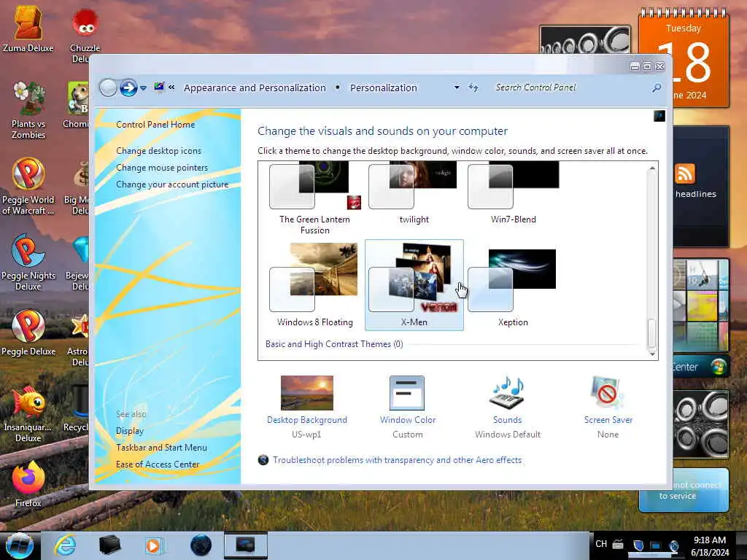Select Personalization breadcrumb segment
The width and height of the screenshot is (747, 560).
point(384,87)
